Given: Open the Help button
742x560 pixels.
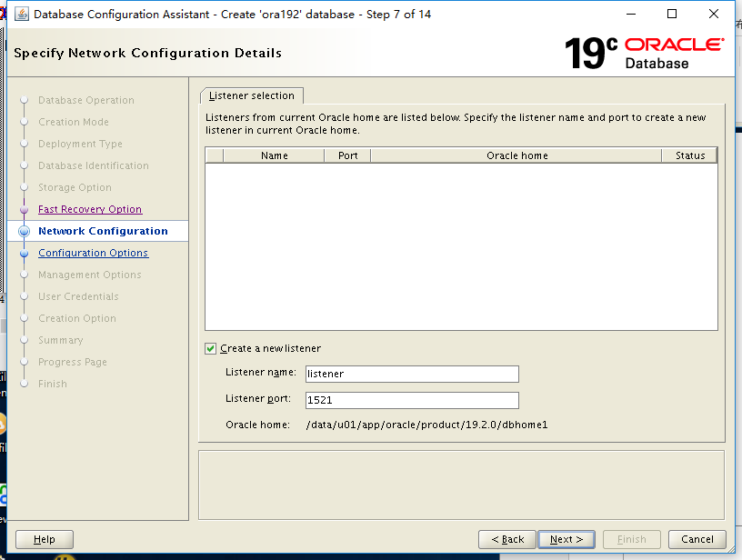Looking at the screenshot, I should tap(44, 539).
